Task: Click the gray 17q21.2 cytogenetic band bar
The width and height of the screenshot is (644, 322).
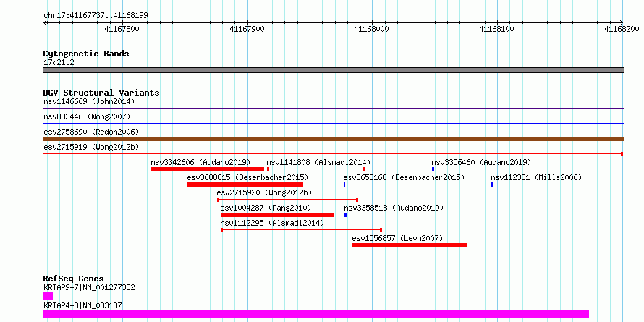Action: pyautogui.click(x=333, y=70)
